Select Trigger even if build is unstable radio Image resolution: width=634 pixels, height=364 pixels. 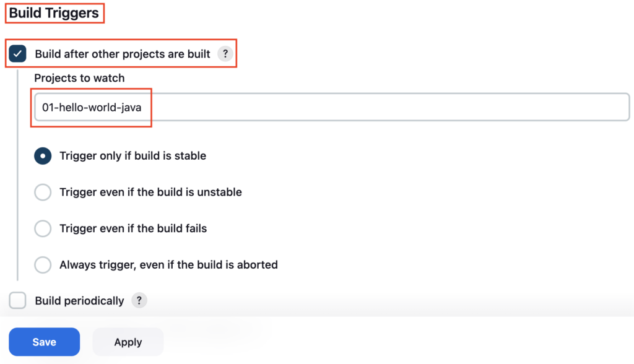43,192
